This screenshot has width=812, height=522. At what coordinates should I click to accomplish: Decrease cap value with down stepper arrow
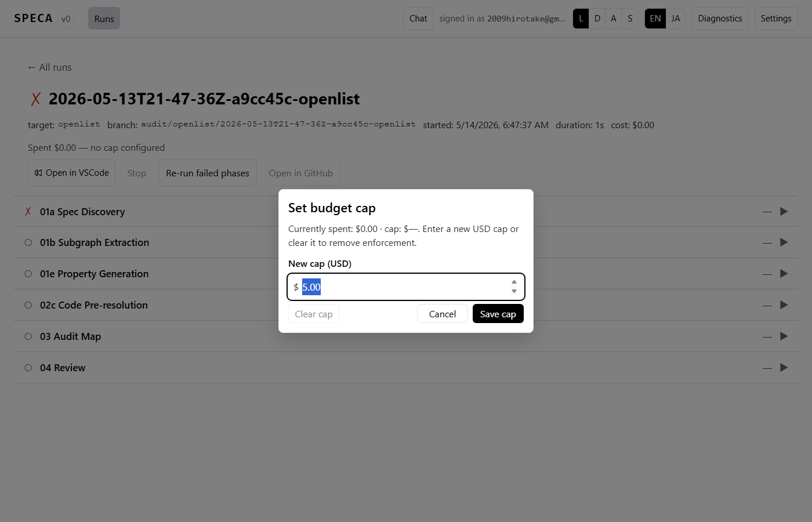point(514,291)
